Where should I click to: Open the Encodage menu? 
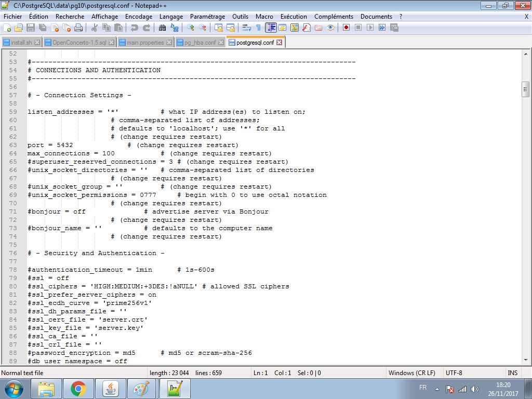138,17
